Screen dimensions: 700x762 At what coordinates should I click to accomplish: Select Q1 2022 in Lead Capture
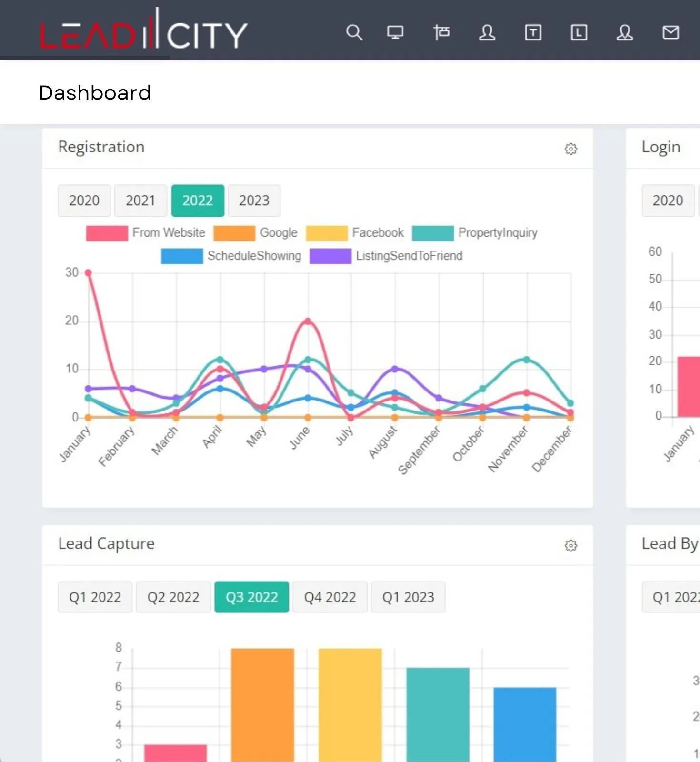coord(95,597)
